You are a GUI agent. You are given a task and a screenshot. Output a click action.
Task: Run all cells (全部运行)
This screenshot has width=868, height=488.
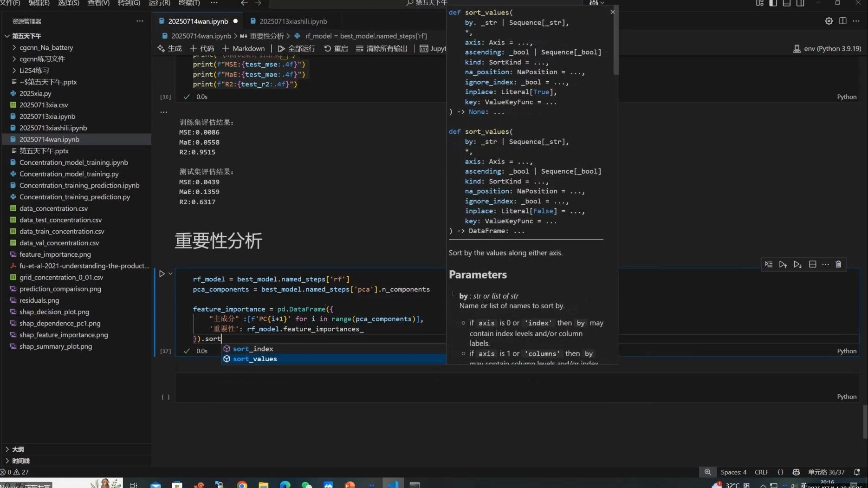[x=297, y=48]
